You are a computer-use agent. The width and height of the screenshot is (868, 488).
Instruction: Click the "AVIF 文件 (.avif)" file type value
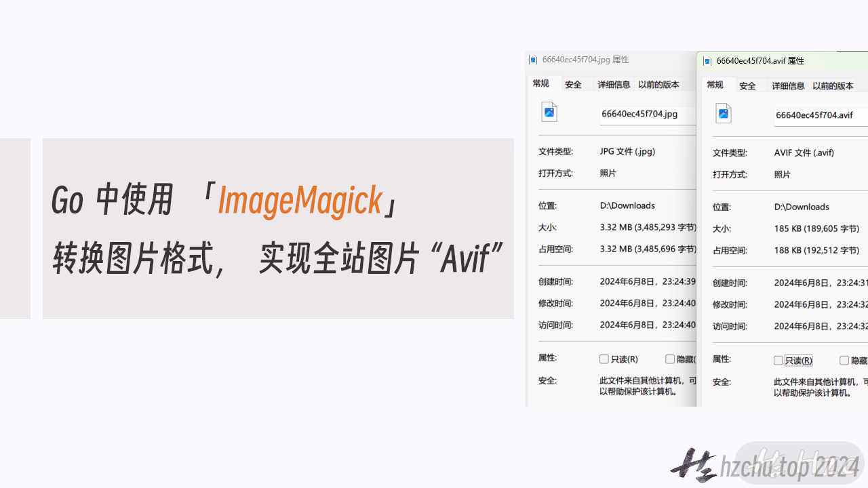[804, 153]
